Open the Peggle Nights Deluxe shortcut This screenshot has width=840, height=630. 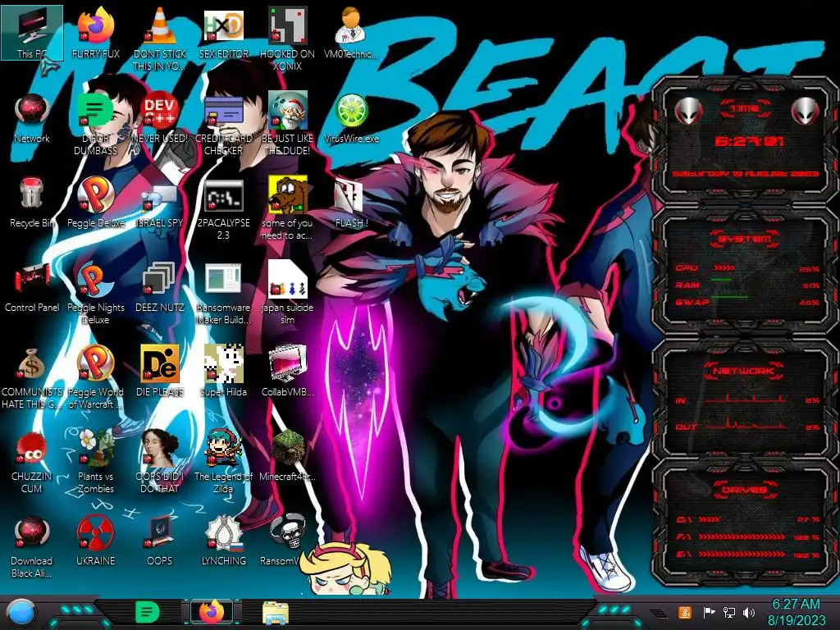tap(95, 293)
